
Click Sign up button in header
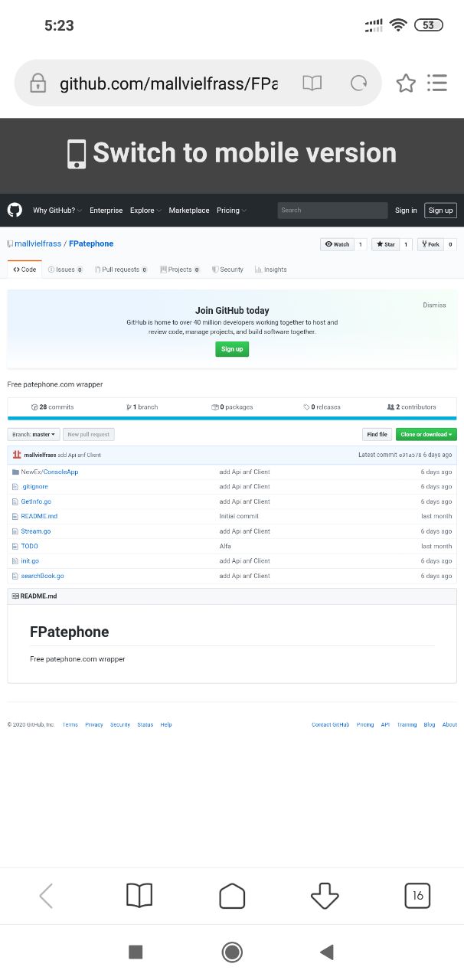(x=440, y=211)
